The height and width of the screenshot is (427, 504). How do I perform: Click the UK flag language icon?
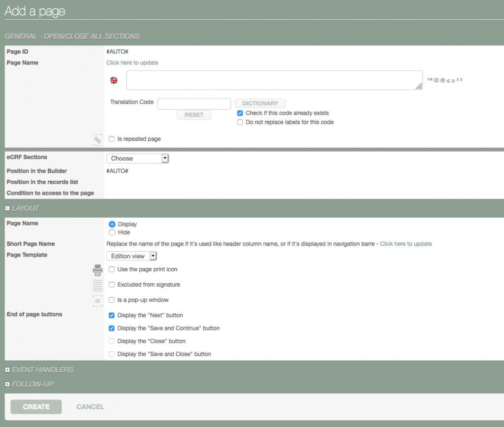pos(114,80)
